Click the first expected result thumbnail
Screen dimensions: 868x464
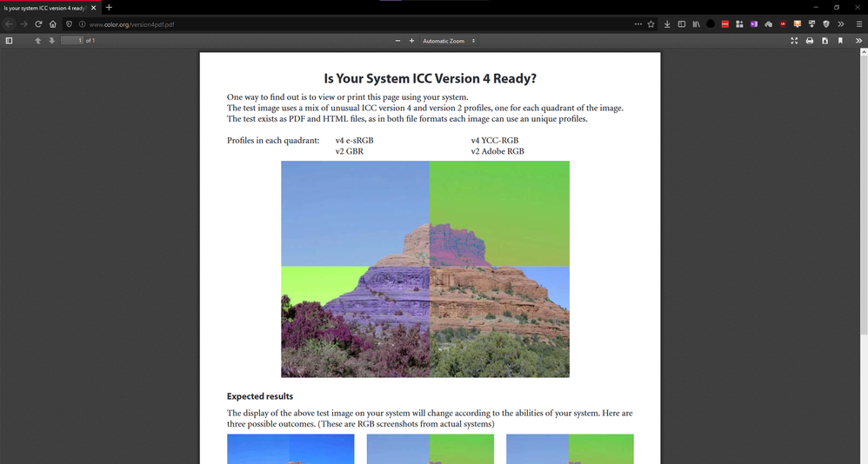coord(290,449)
